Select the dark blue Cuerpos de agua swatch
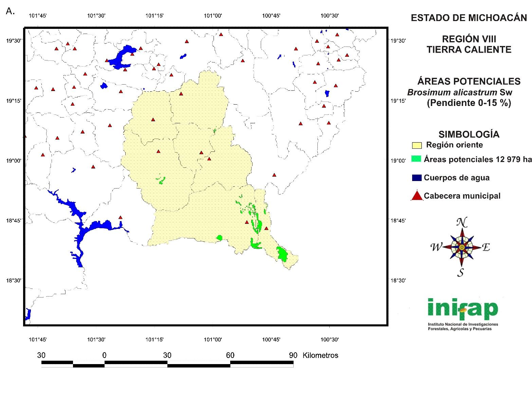532x395 pixels. [416, 178]
